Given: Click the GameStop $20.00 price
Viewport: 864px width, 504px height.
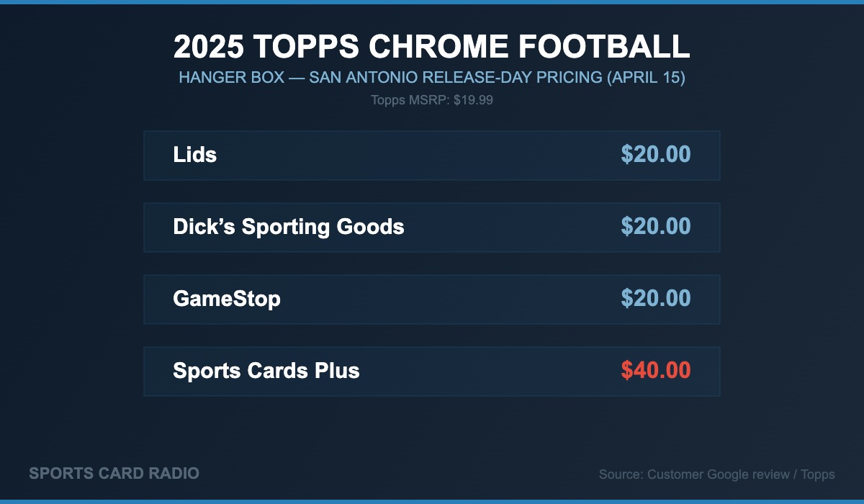Looking at the screenshot, I should click(x=655, y=299).
